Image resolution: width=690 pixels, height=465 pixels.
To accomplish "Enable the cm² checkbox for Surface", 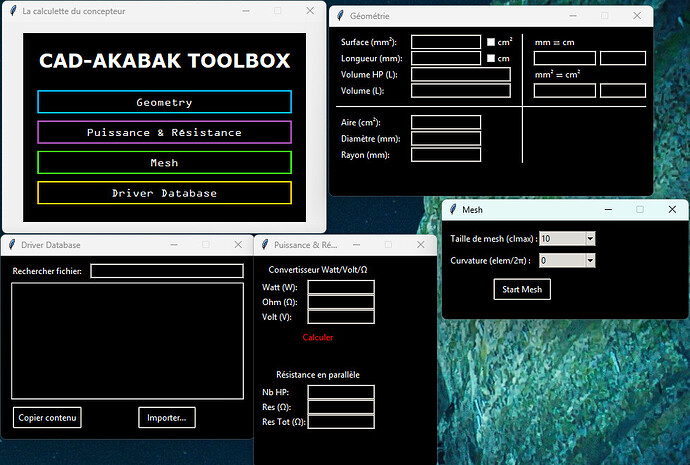I will click(491, 42).
